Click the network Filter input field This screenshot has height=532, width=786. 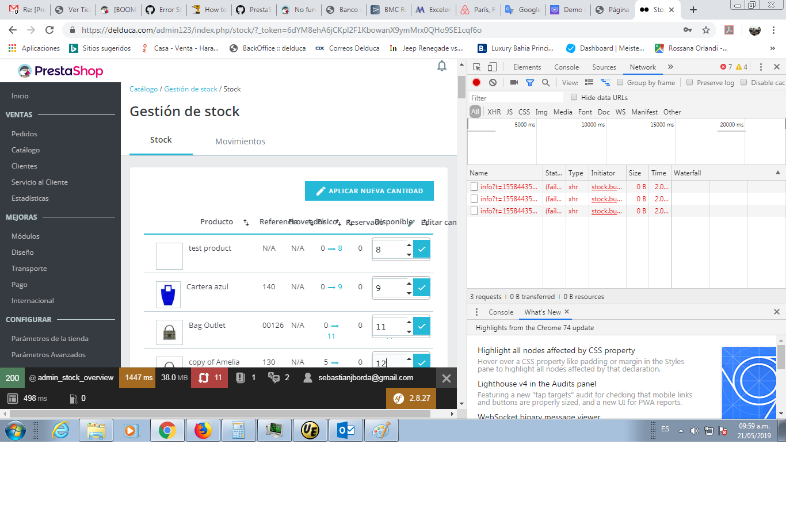(516, 98)
